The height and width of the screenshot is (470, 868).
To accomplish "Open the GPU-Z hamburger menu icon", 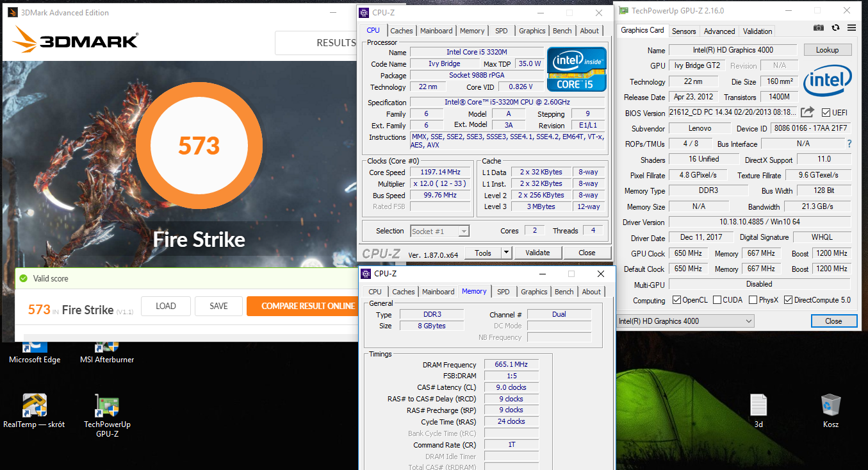I will point(851,28).
